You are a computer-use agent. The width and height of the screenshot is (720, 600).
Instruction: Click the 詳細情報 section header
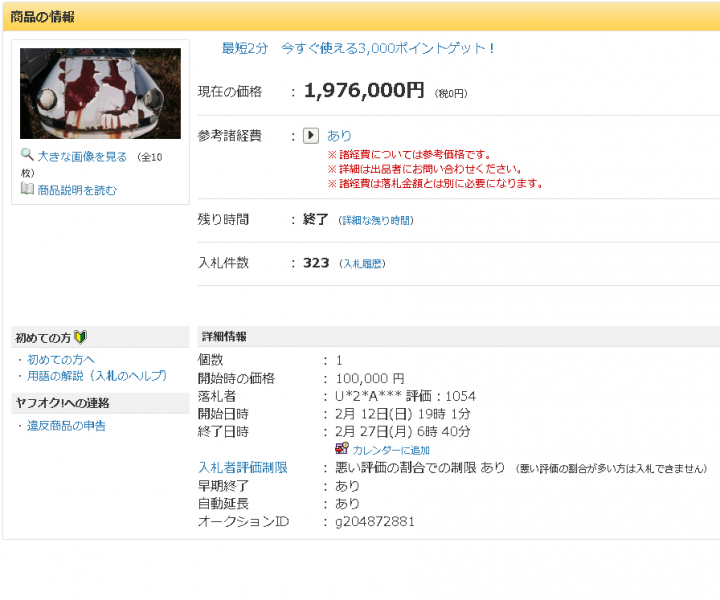224,336
